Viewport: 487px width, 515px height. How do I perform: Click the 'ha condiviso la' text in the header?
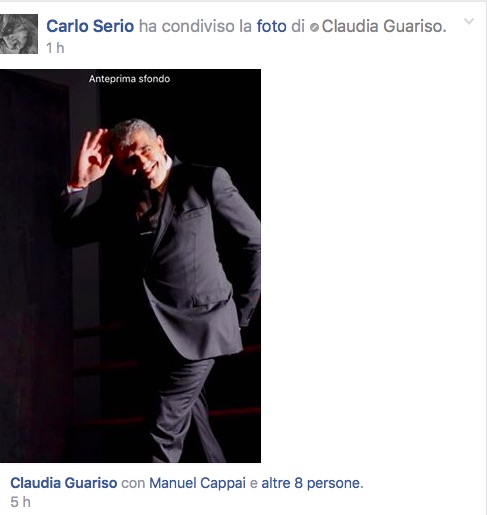point(195,26)
